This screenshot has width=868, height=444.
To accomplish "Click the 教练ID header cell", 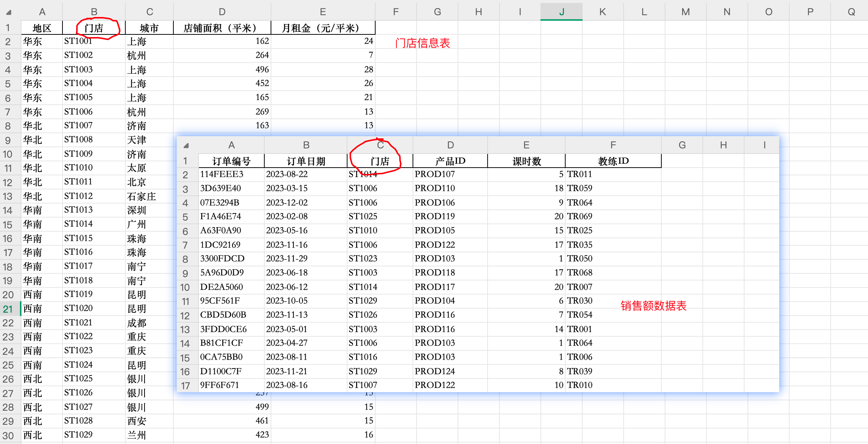I will [x=613, y=161].
